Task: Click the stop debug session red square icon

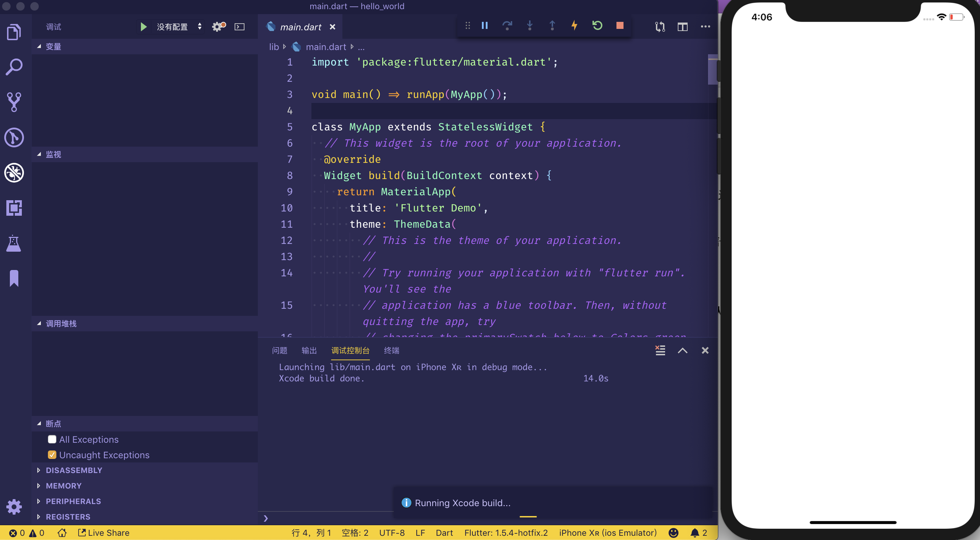Action: [619, 26]
